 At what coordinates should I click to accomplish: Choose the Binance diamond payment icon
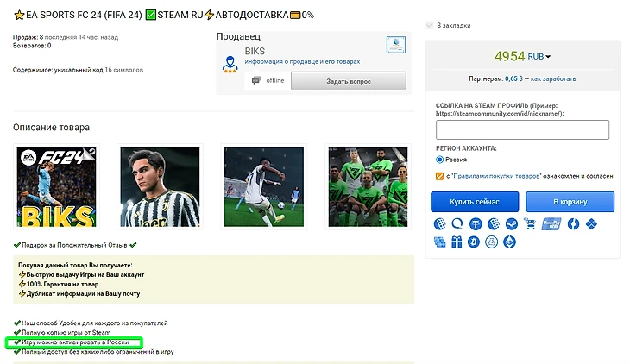(x=591, y=223)
